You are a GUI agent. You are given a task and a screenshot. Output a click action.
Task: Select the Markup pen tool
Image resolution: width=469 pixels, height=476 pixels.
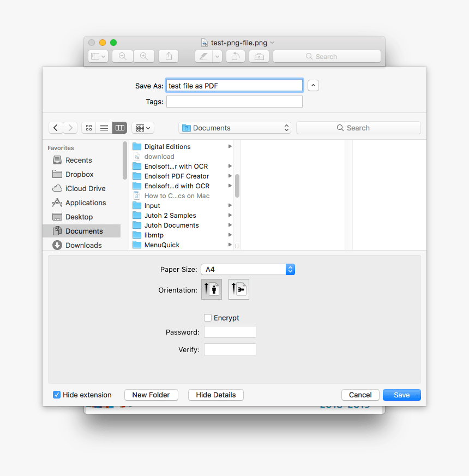[x=205, y=56]
